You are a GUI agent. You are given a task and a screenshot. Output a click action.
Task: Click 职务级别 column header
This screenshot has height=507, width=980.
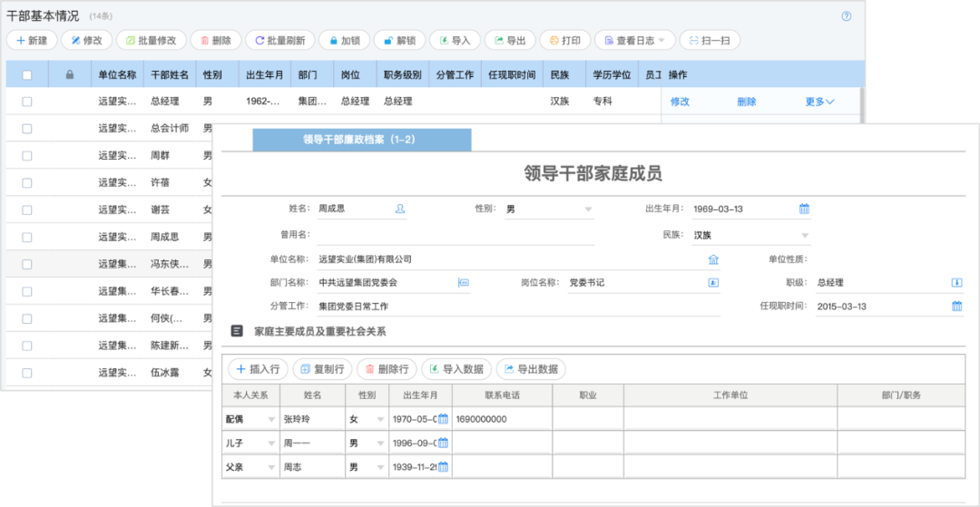[403, 75]
